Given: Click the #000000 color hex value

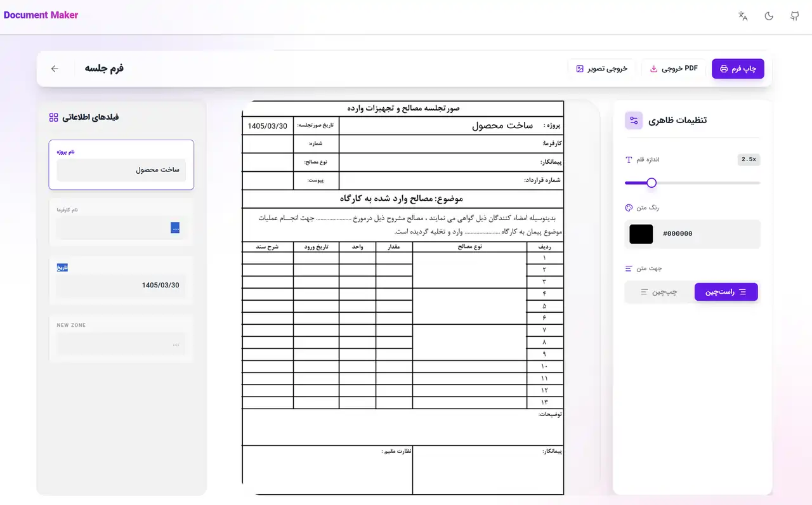Looking at the screenshot, I should (x=678, y=234).
